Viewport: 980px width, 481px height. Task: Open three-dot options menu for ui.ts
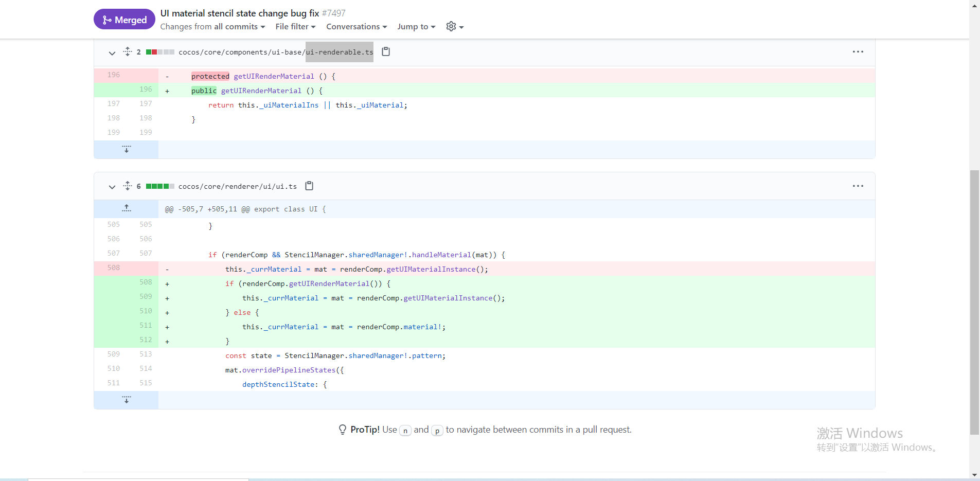click(858, 186)
